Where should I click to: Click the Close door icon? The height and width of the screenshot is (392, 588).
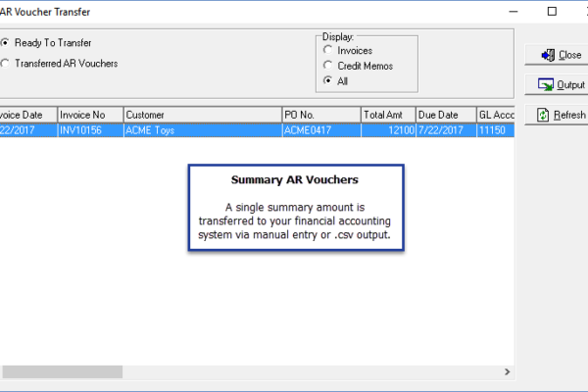click(x=548, y=55)
